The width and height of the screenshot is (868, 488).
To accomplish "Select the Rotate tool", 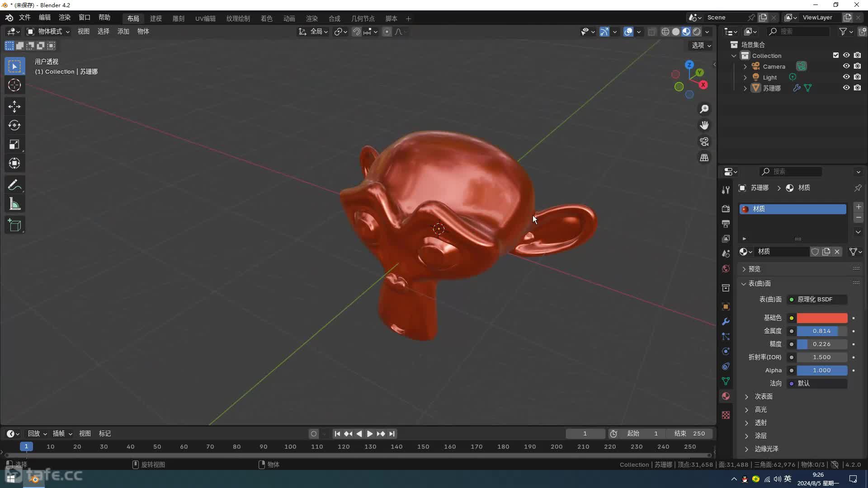I will point(14,126).
